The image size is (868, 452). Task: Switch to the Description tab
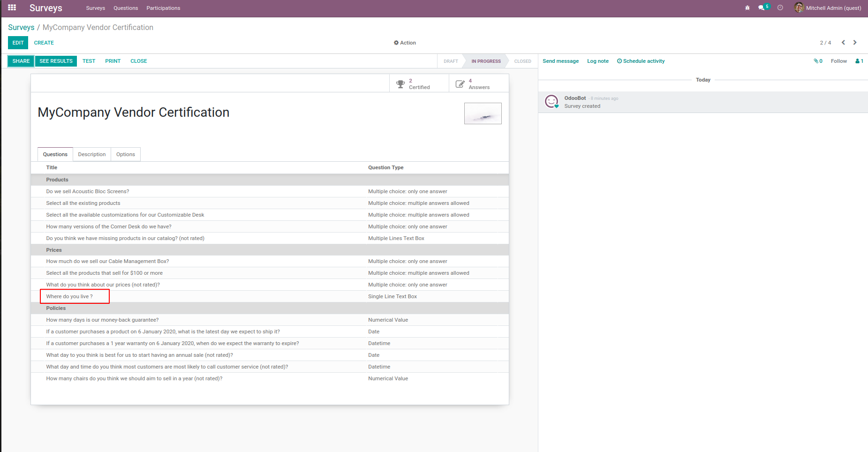[x=92, y=154]
